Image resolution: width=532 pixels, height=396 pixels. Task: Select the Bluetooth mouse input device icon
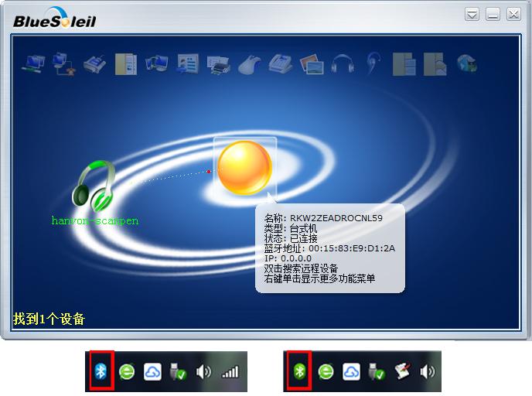250,64
